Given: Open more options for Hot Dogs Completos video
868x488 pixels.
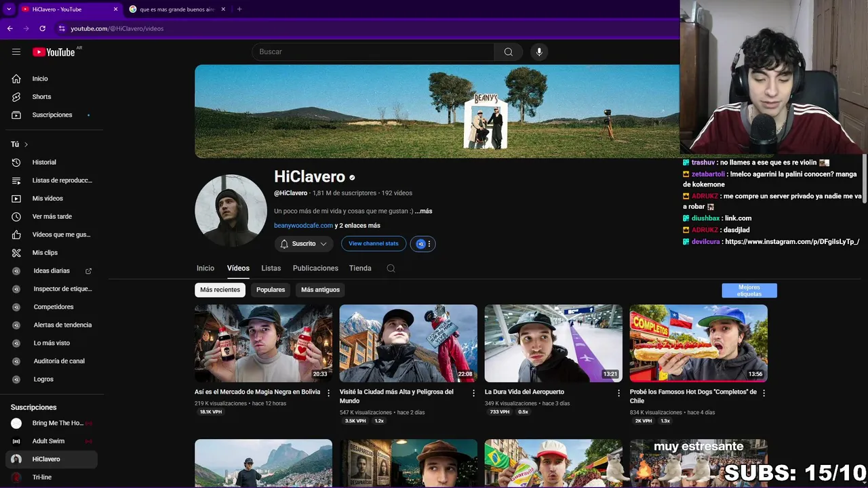Looking at the screenshot, I should click(x=764, y=393).
